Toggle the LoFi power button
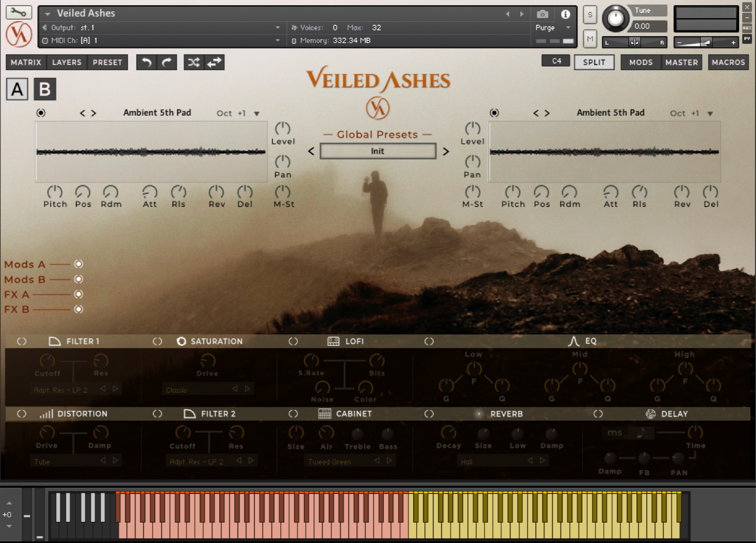Image resolution: width=756 pixels, height=543 pixels. 293,341
